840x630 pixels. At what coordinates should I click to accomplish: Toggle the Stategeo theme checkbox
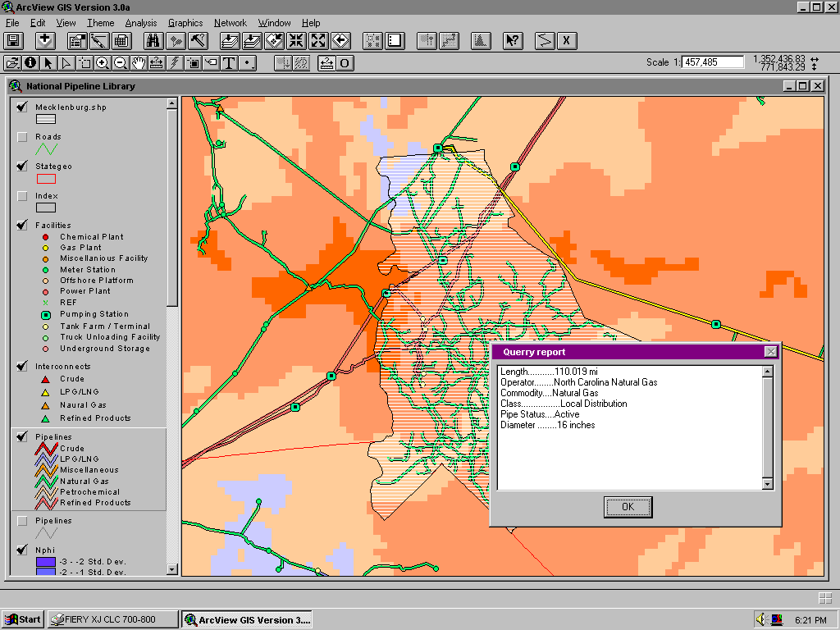click(x=22, y=166)
